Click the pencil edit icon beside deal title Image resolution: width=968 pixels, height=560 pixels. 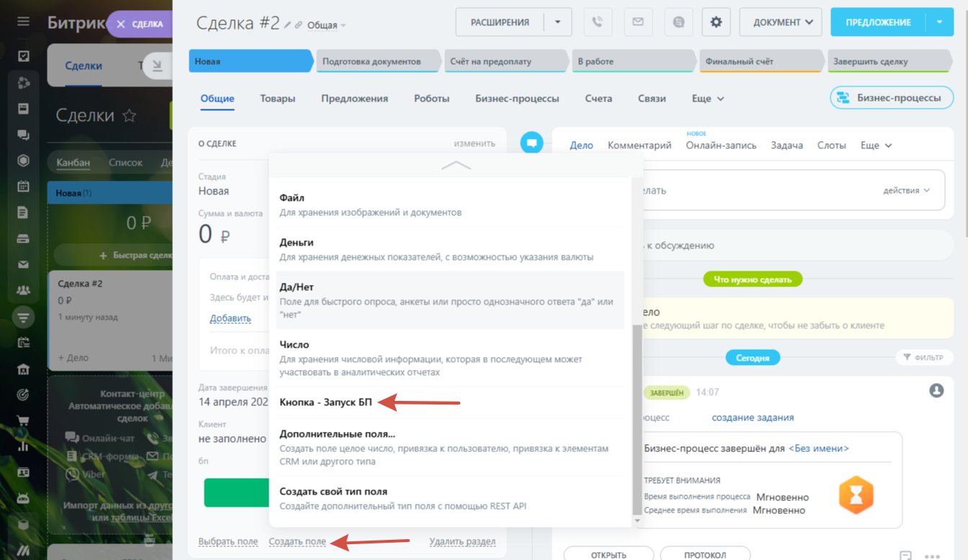(288, 25)
